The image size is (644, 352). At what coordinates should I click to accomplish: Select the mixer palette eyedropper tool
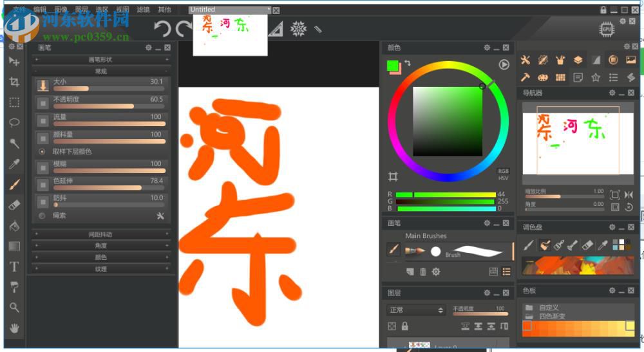603,245
